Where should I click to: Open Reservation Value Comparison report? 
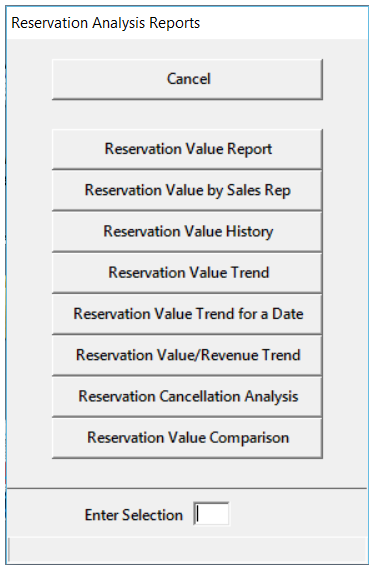pos(187,438)
